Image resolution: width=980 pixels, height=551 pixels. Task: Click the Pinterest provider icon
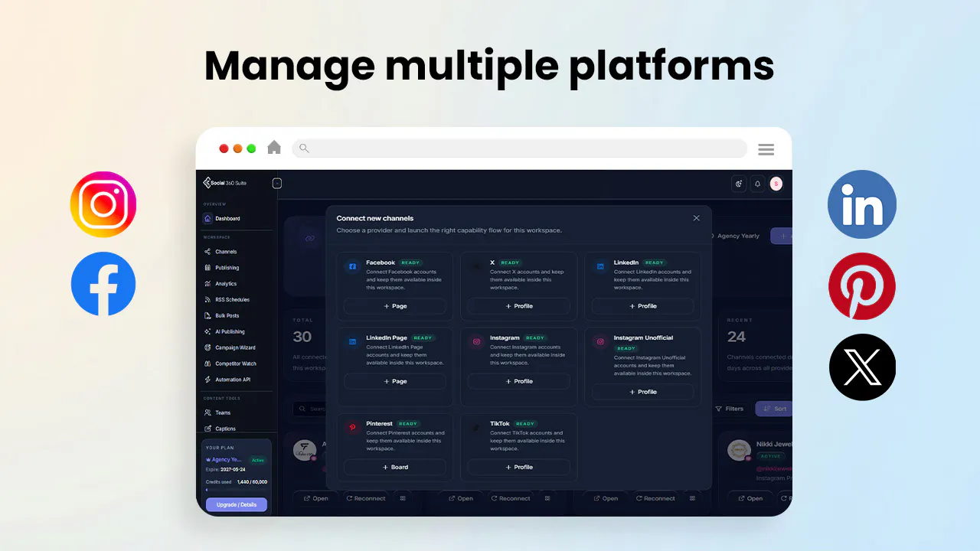352,428
